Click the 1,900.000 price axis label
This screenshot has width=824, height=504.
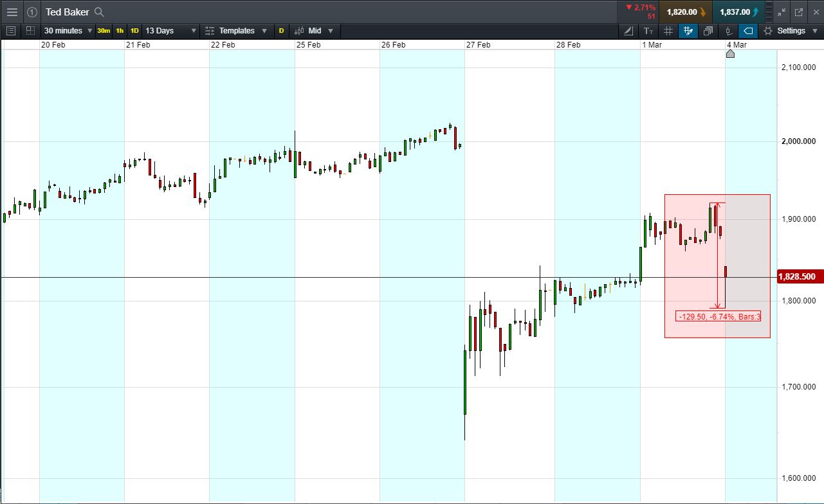coord(798,219)
